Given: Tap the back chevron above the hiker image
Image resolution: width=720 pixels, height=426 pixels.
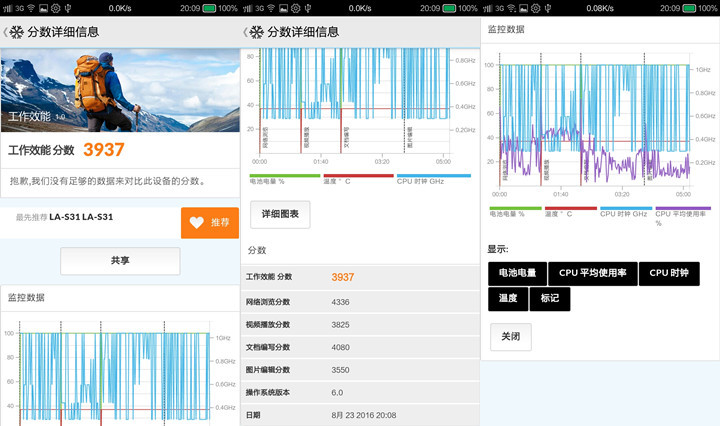Looking at the screenshot, I should pyautogui.click(x=4, y=31).
